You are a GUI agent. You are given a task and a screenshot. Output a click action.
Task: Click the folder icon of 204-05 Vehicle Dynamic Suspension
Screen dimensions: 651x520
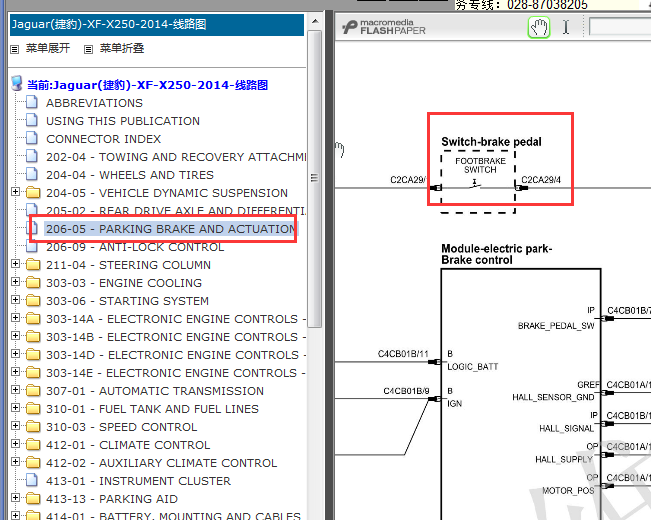[x=33, y=192]
